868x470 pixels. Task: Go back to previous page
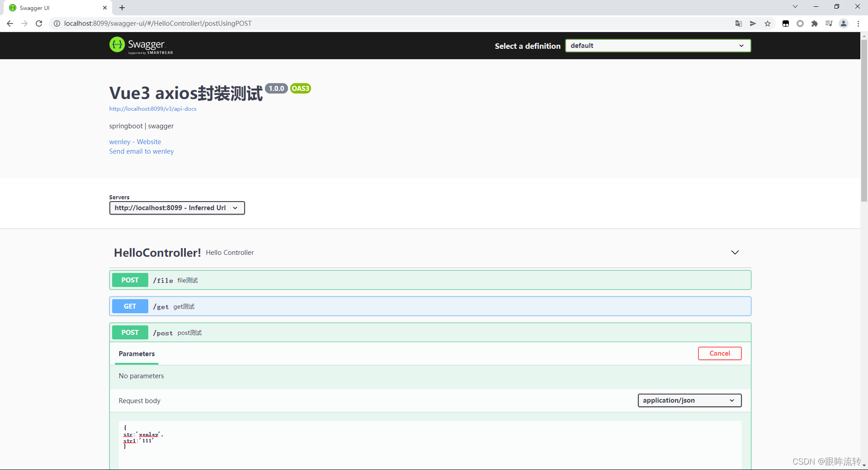(x=10, y=23)
